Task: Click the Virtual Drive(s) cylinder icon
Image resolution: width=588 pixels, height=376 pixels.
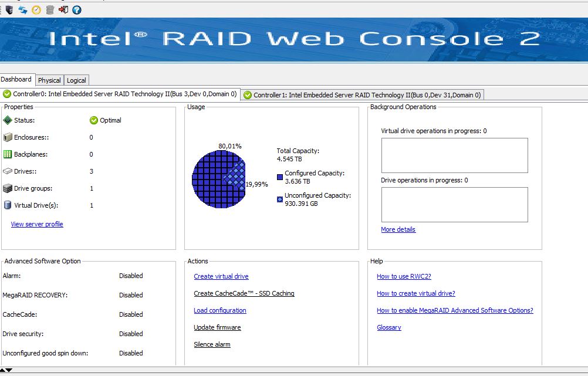Action: point(8,205)
